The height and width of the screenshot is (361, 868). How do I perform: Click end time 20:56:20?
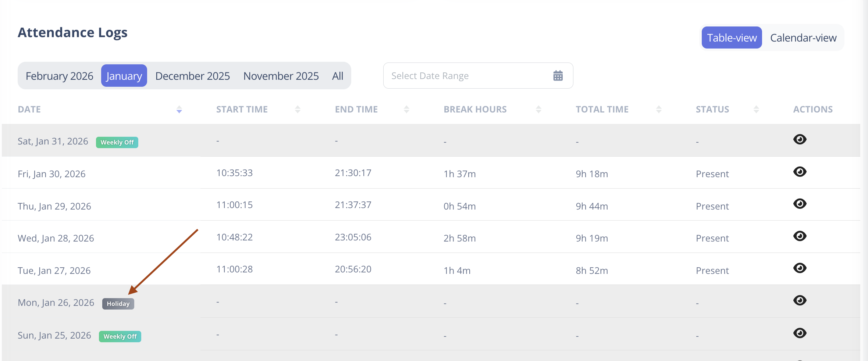[x=353, y=269]
